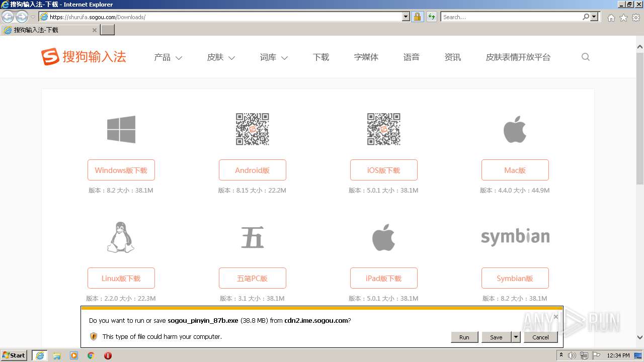Click iOS版下载 button

(x=384, y=170)
